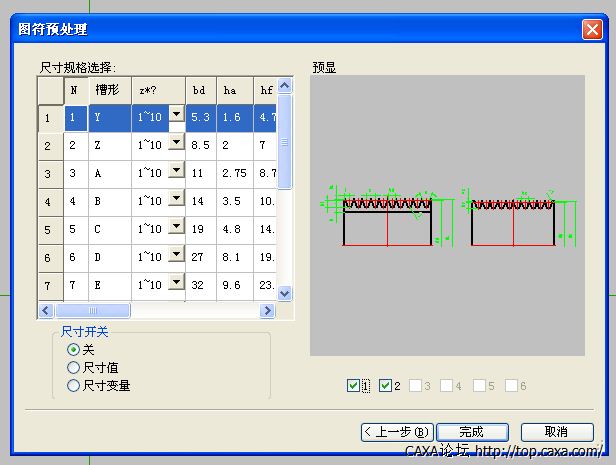This screenshot has width=616, height=465.
Task: Select the 尺寸值 radio button
Action: [x=73, y=367]
